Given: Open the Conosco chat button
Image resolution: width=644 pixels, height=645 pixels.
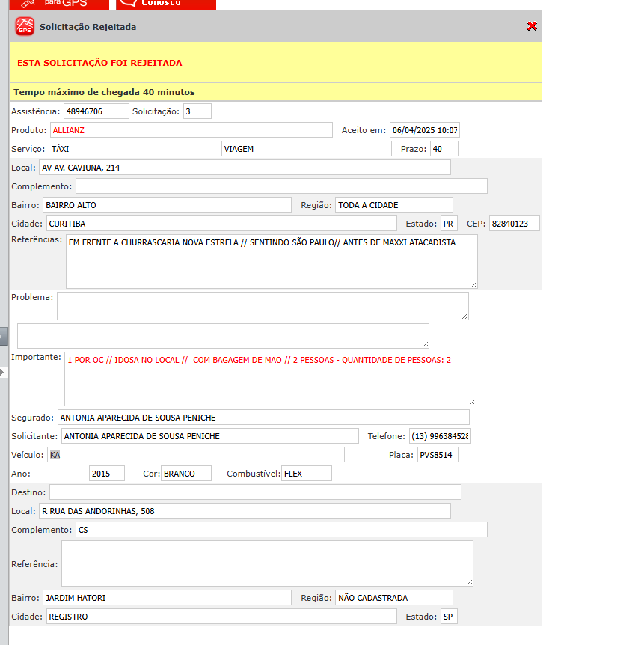Looking at the screenshot, I should 166,4.
